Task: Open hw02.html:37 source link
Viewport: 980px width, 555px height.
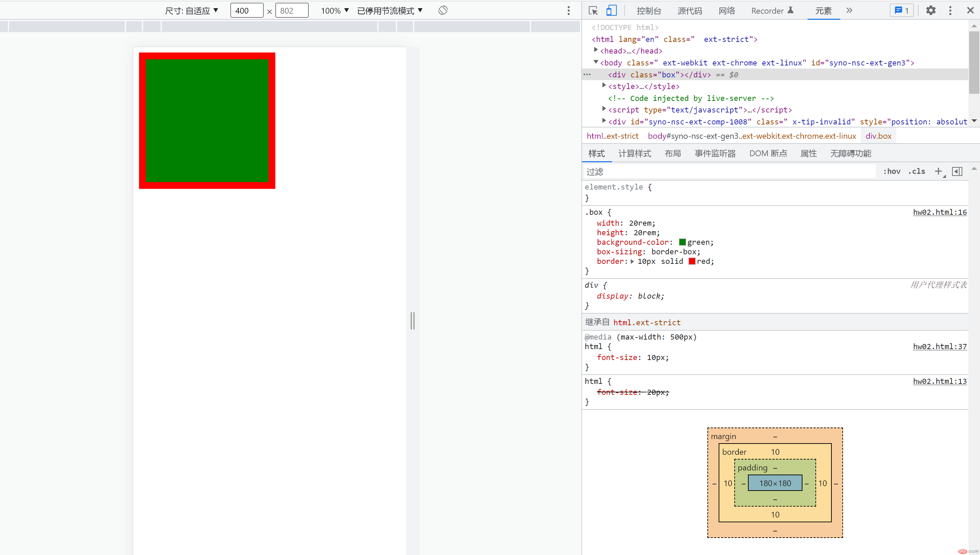Action: coord(940,346)
